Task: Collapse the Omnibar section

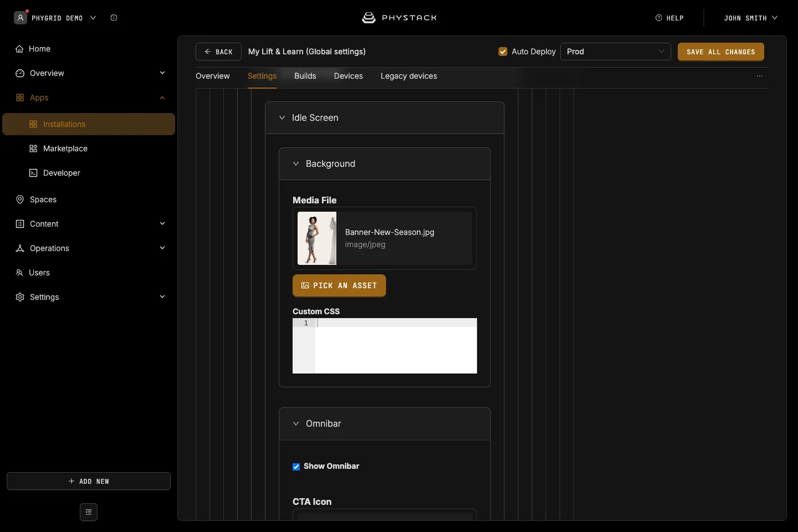Action: tap(296, 423)
